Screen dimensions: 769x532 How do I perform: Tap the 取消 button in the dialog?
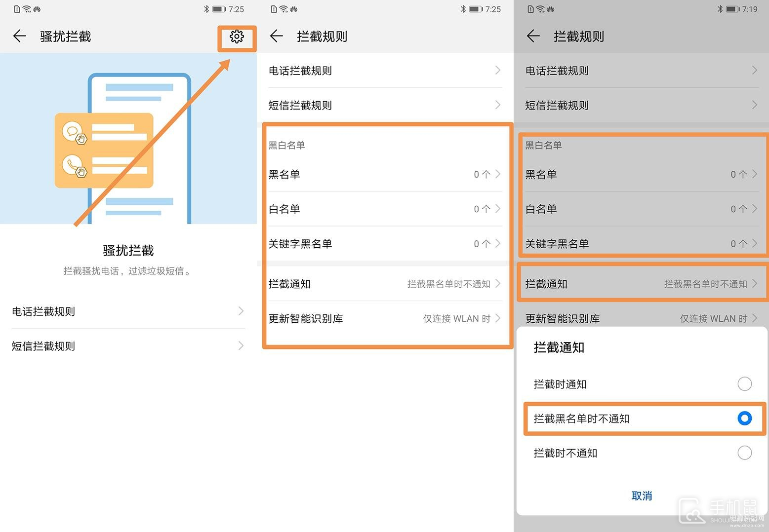point(641,495)
